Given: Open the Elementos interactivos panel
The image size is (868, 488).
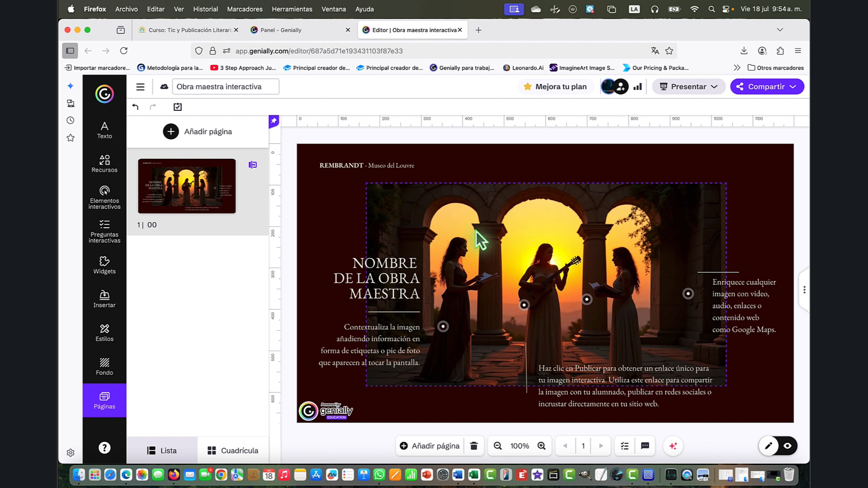Looking at the screenshot, I should pyautogui.click(x=104, y=197).
